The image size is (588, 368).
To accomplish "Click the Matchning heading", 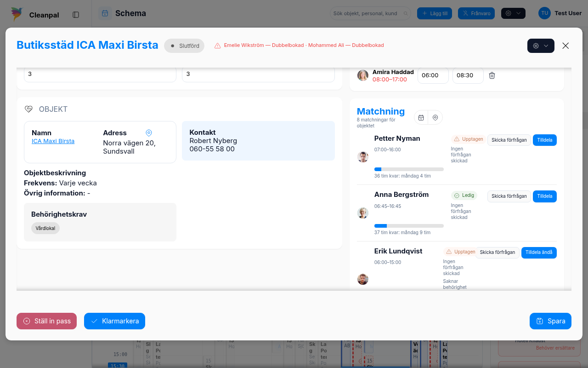I will (x=381, y=111).
